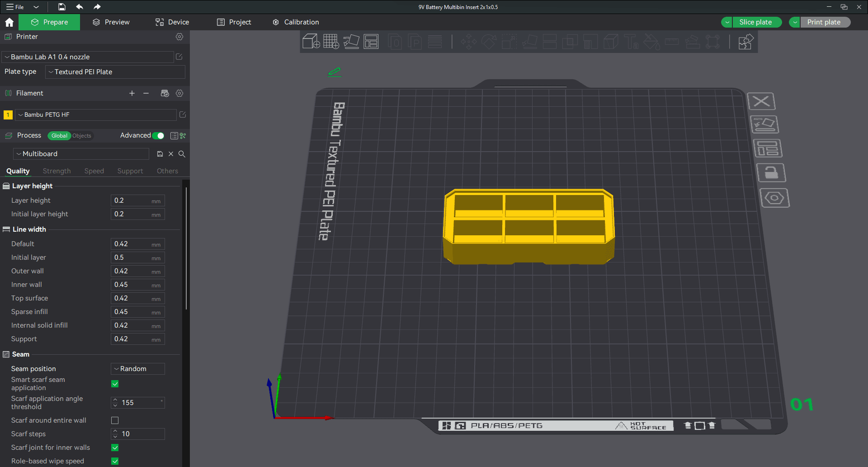The image size is (868, 467).
Task: Uncheck Smart scarf seam application
Action: pyautogui.click(x=115, y=384)
